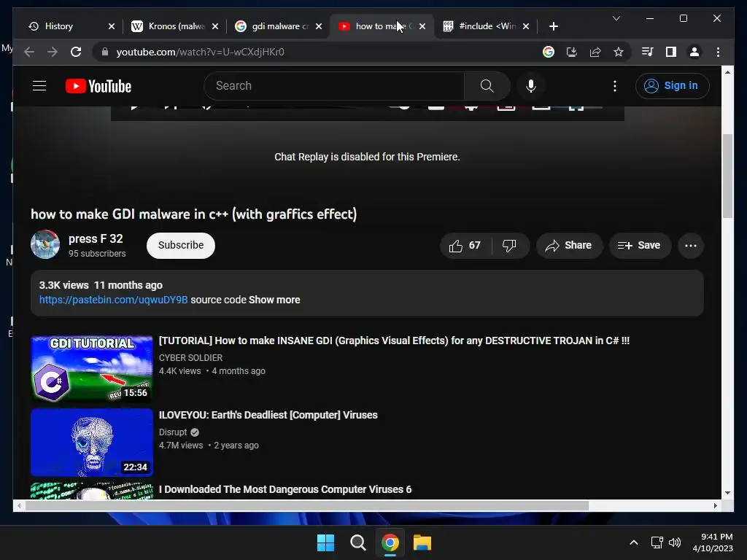Activate voice search microphone

(x=531, y=86)
